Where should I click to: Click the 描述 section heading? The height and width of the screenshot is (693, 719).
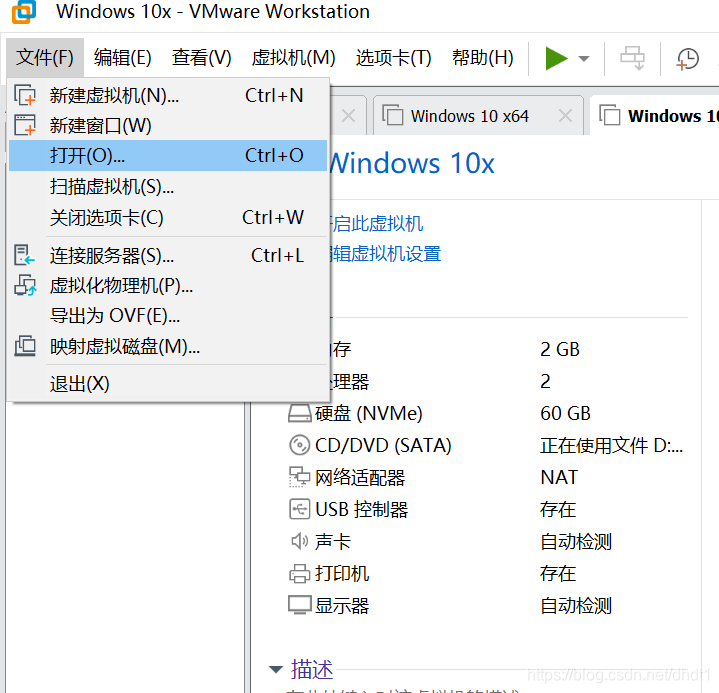click(x=312, y=669)
